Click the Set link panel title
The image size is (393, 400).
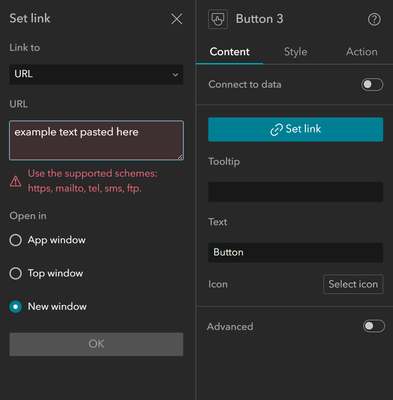pos(30,18)
